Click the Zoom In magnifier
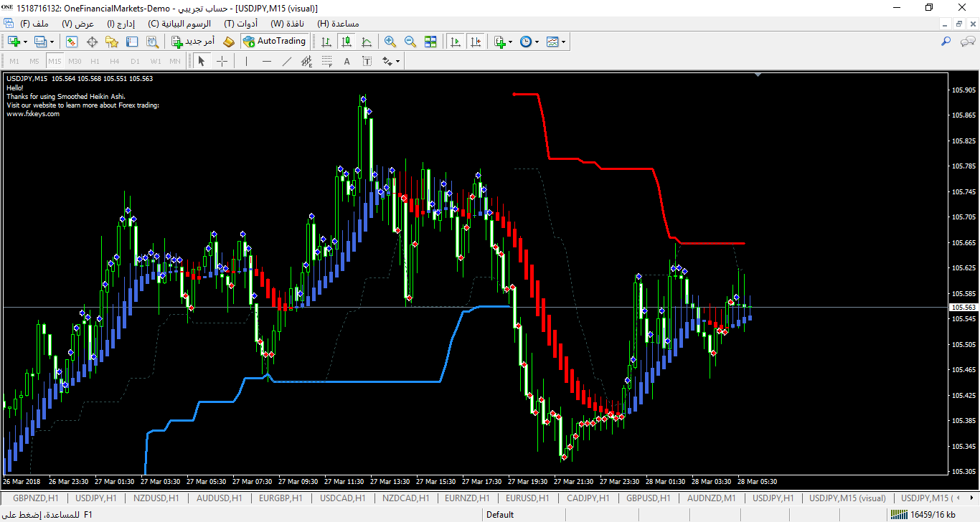The image size is (980, 522). (390, 42)
